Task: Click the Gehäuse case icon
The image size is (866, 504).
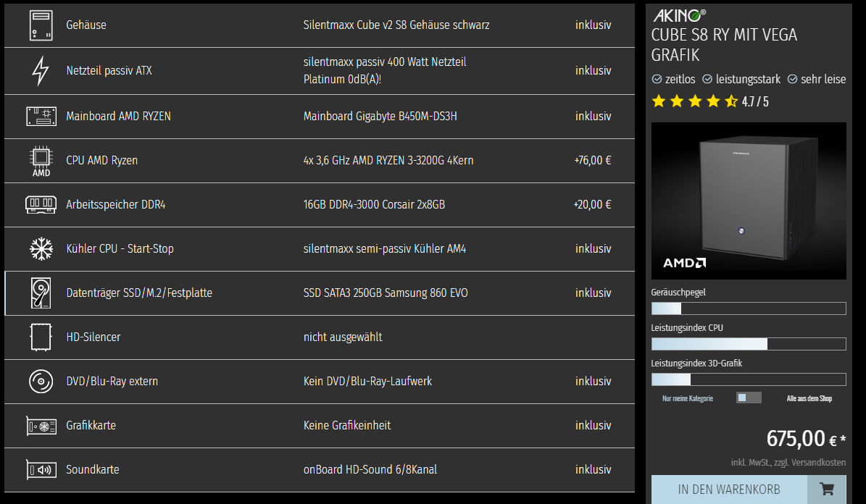Action: pos(41,25)
